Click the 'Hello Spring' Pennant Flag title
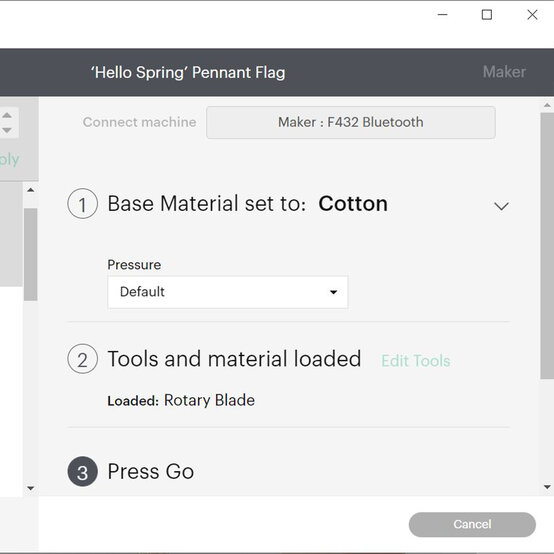Image resolution: width=554 pixels, height=554 pixels. (188, 72)
